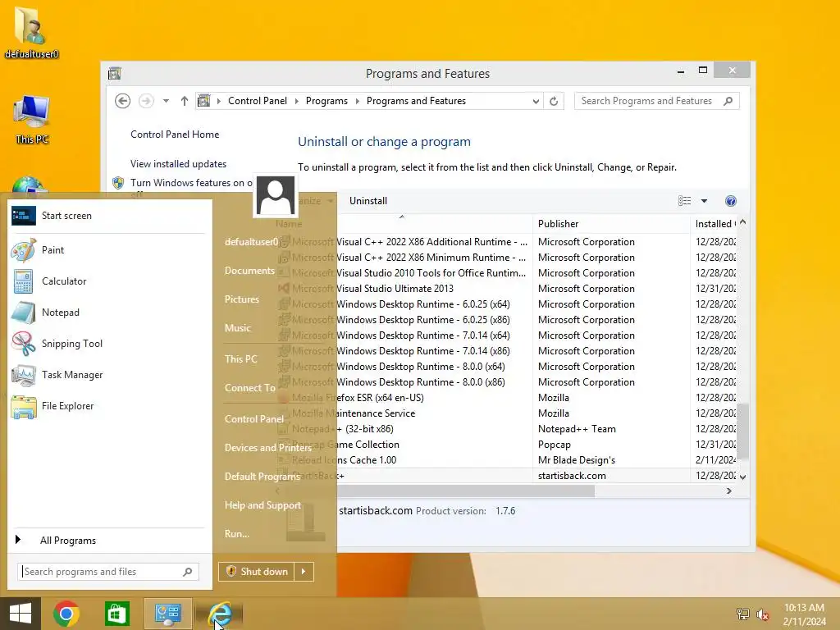Select the Control Panel taskbar button
This screenshot has height=630, width=840.
[167, 614]
